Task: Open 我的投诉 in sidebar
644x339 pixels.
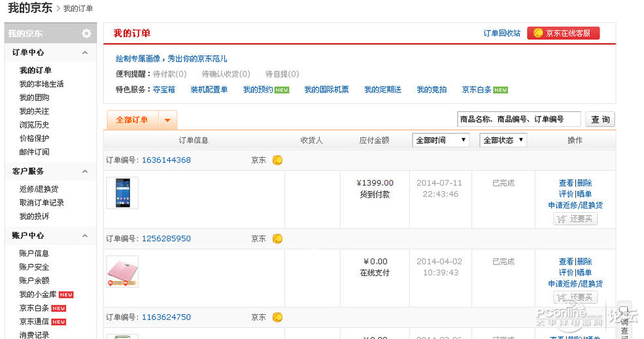Action: coord(34,216)
